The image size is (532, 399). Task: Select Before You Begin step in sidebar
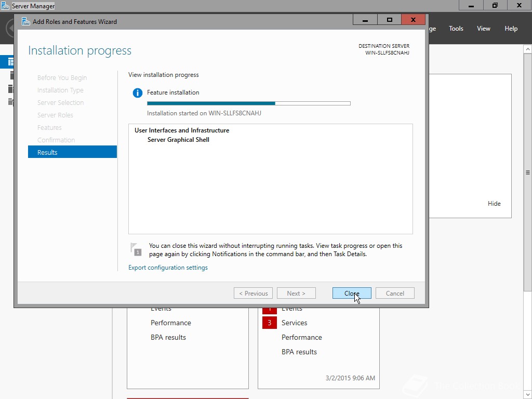[62, 77]
